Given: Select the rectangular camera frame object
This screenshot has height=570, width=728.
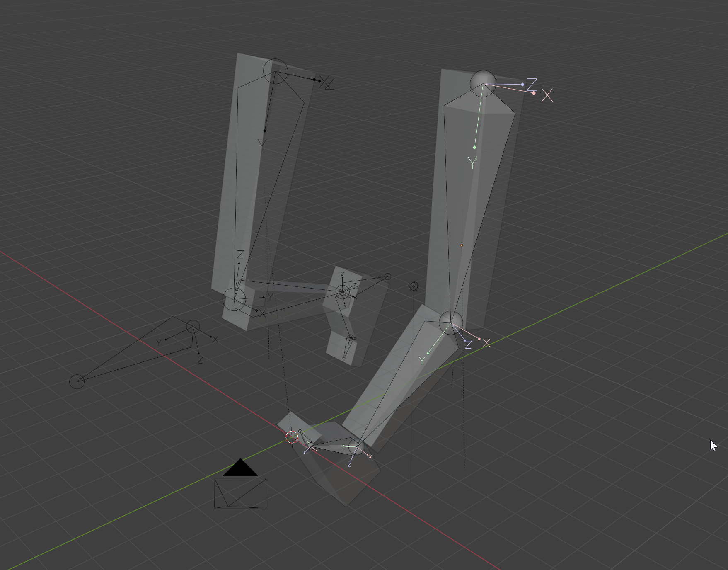Looking at the screenshot, I should click(240, 493).
